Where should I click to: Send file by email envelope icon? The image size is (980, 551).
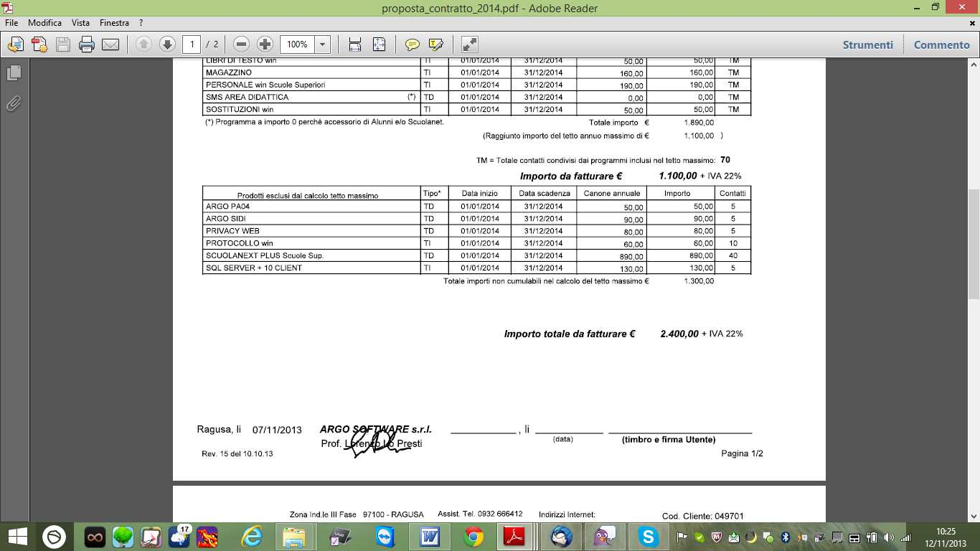pos(110,44)
